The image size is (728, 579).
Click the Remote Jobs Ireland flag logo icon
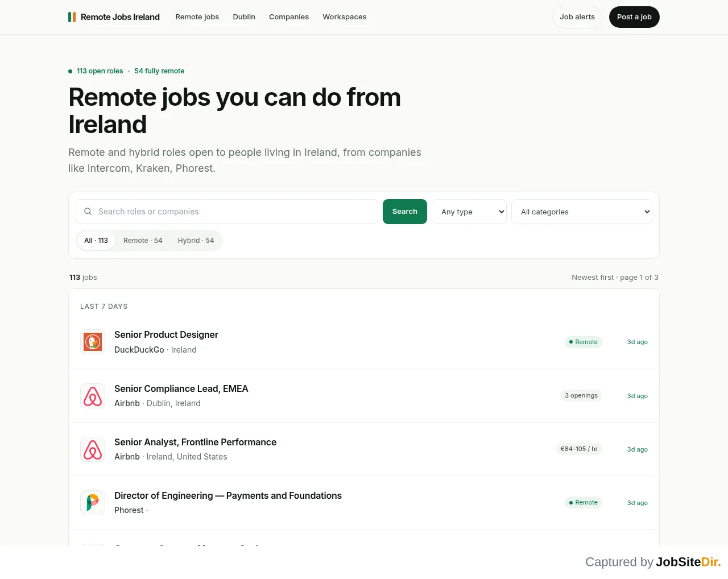pyautogui.click(x=72, y=17)
